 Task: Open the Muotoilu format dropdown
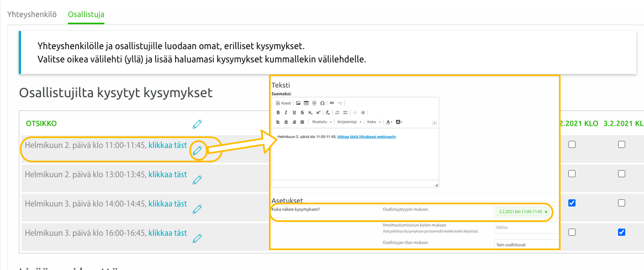[322, 122]
